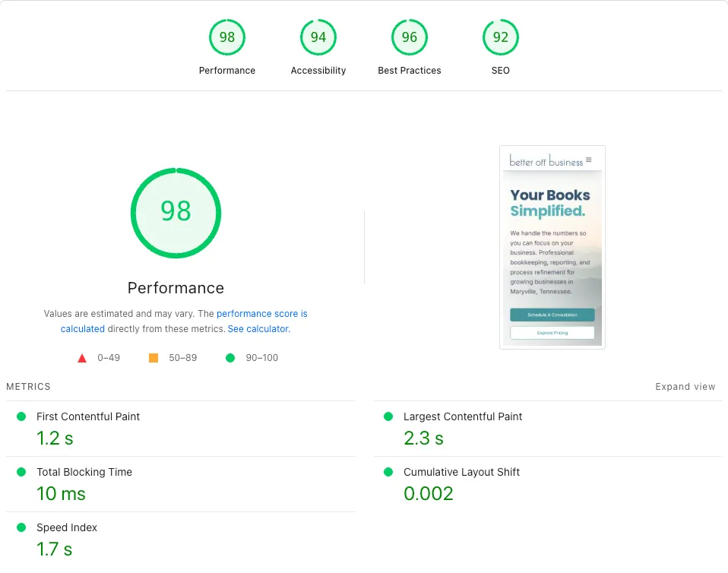Select the Accessibility gauge showing 94
Screen dimensions: 728x573
[318, 36]
